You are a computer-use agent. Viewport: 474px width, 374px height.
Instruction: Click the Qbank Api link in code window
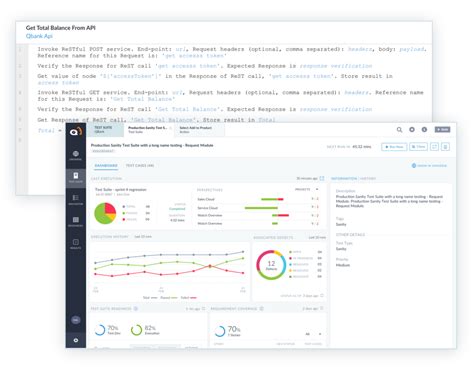click(x=39, y=36)
